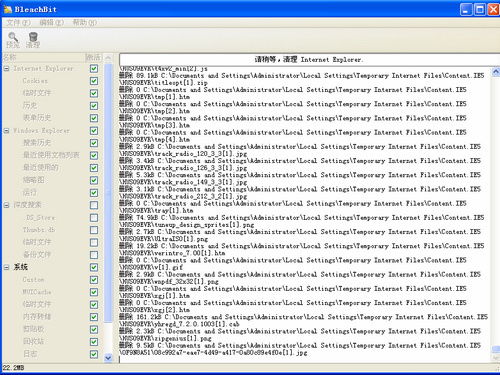Uncheck the 最近使用的 checkbox

(94, 168)
